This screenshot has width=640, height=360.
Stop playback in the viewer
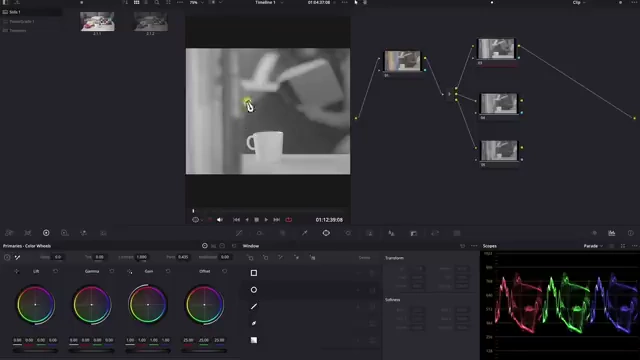[256, 220]
